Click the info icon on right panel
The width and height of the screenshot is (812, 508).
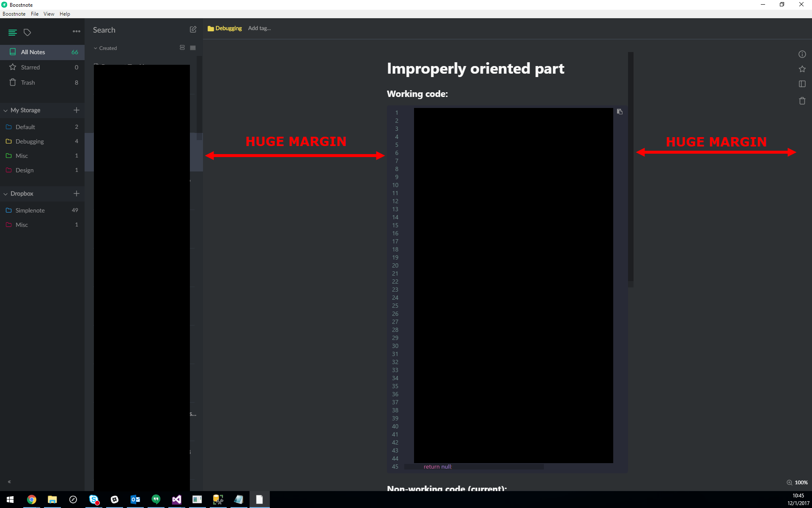(802, 54)
